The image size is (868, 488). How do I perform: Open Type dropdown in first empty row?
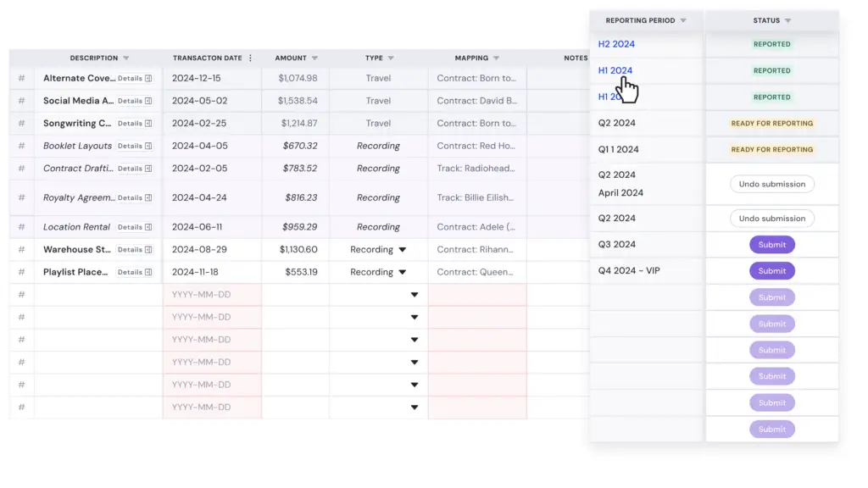tap(414, 295)
